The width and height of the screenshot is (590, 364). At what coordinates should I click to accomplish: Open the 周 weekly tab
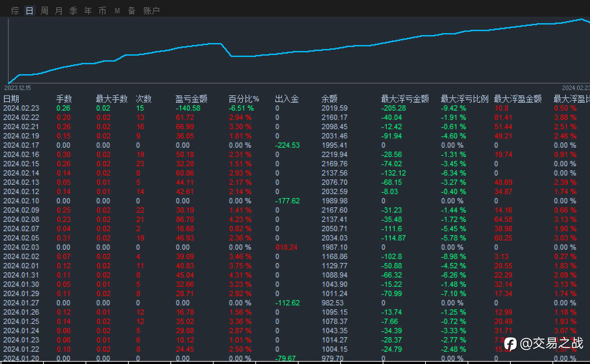tap(44, 11)
